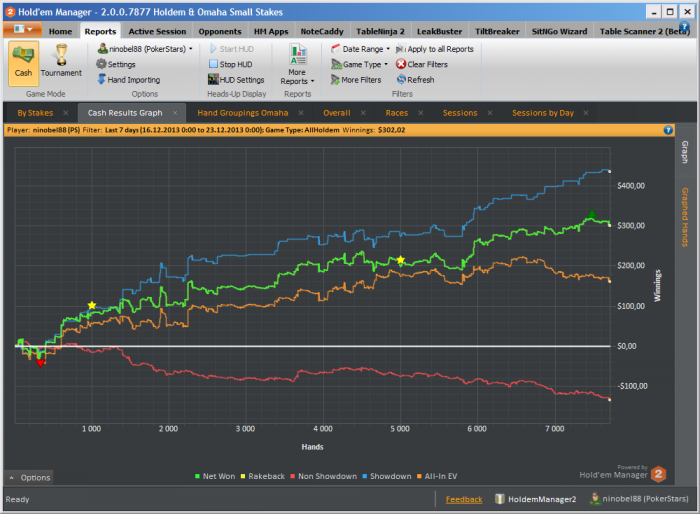Switch to Sessions report tab

tap(460, 113)
